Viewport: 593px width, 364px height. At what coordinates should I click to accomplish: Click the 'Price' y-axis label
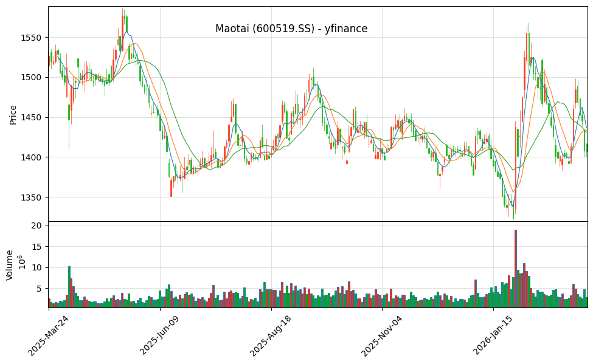click(x=13, y=115)
